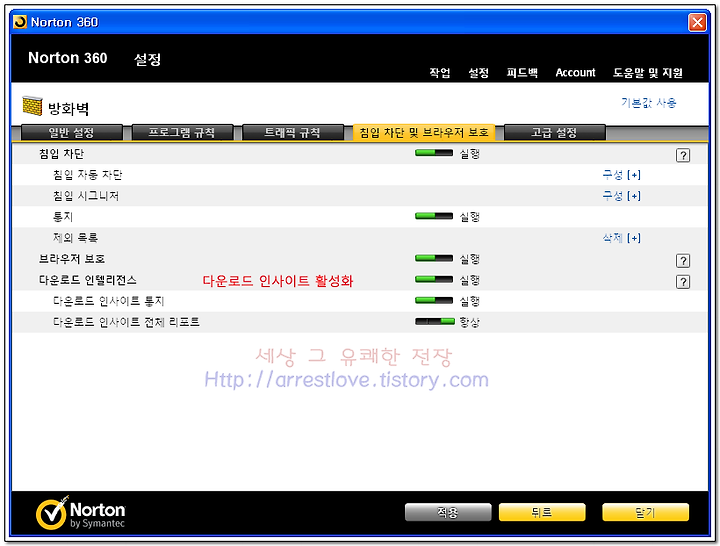
Task: Select the 다운로드 인사이트 전체 리포트 label
Action: [x=126, y=322]
